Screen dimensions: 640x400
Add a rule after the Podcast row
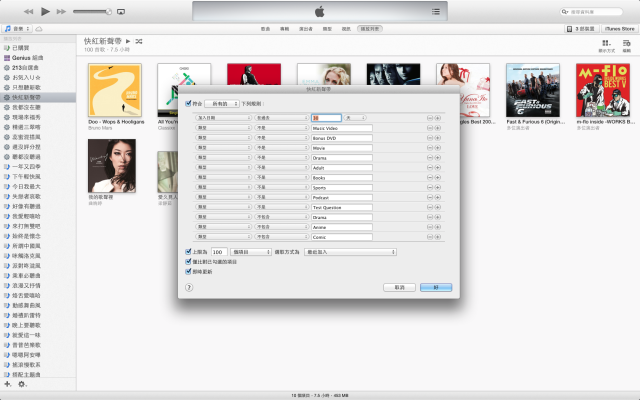[438, 197]
